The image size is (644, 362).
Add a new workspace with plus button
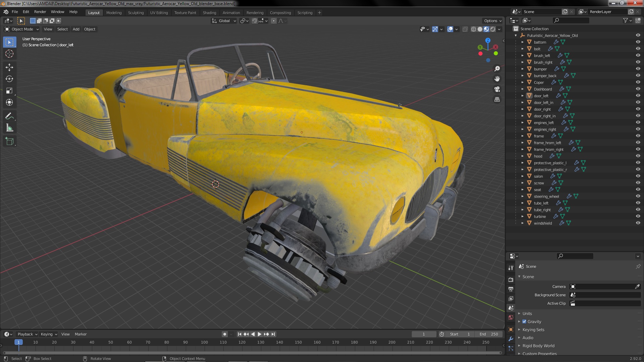319,13
